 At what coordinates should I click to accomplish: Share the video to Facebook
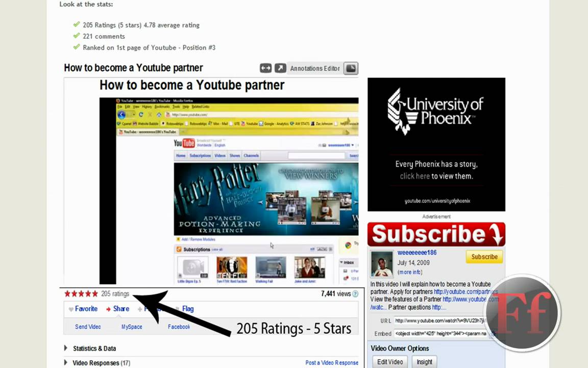tap(179, 327)
